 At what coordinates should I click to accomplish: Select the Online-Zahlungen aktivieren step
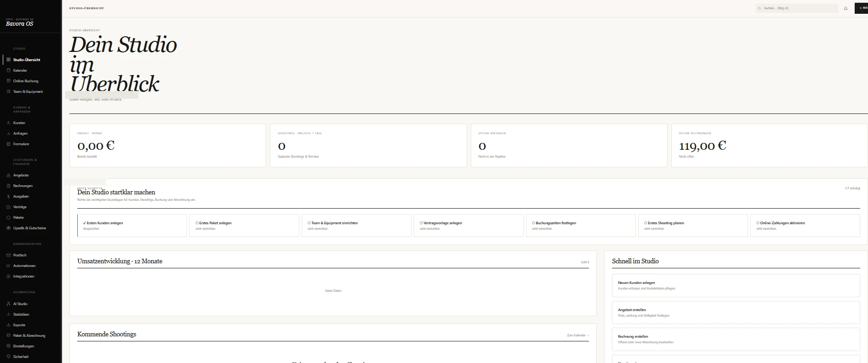coord(805,226)
